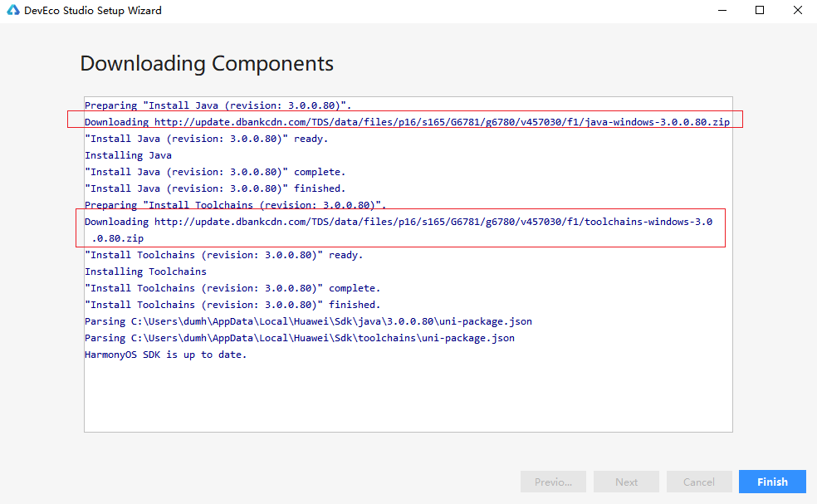This screenshot has width=817, height=504.
Task: Click the java-windows-3.0.0.80.zip download line
Action: point(407,122)
